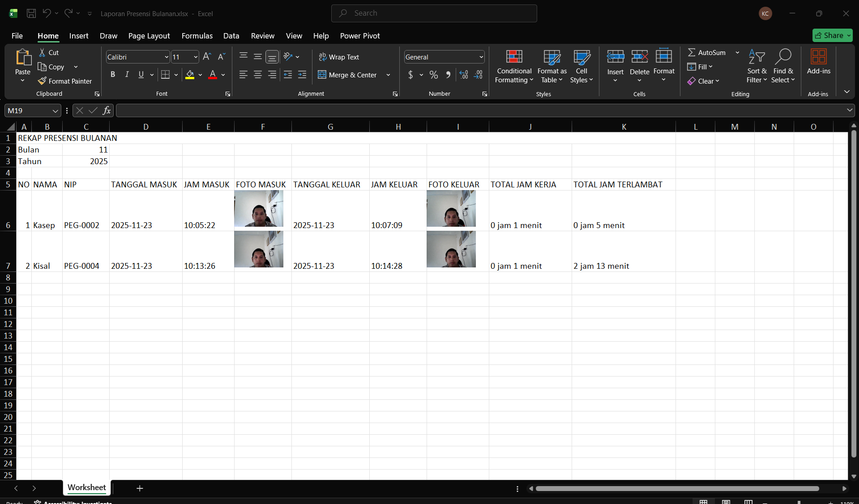Open the Formulas ribbon tab
This screenshot has width=859, height=504.
197,36
